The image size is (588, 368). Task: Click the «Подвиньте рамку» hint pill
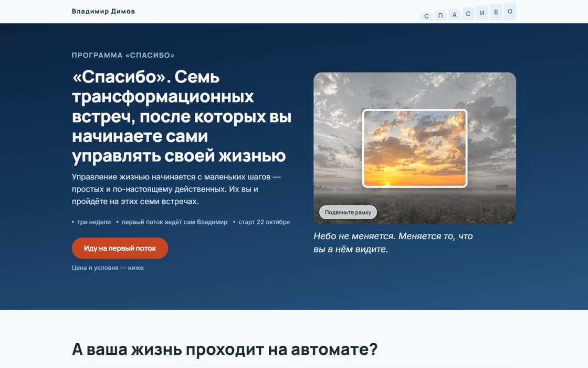tap(348, 212)
